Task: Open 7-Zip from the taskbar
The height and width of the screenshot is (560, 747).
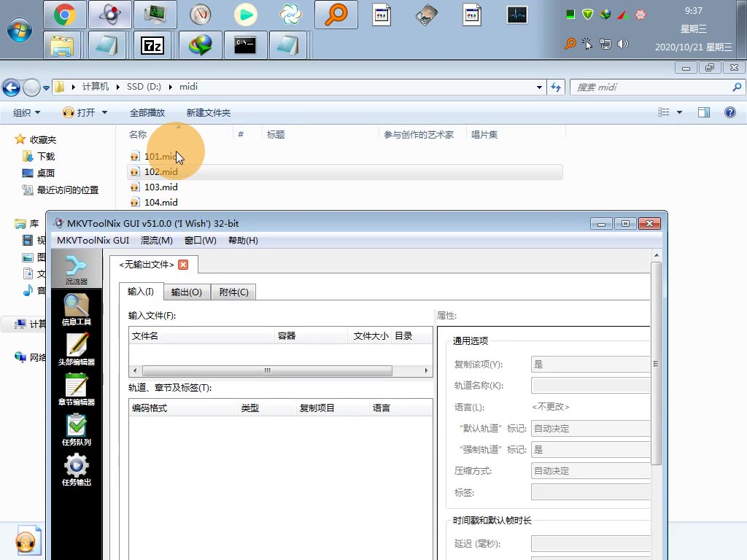Action: [x=155, y=45]
